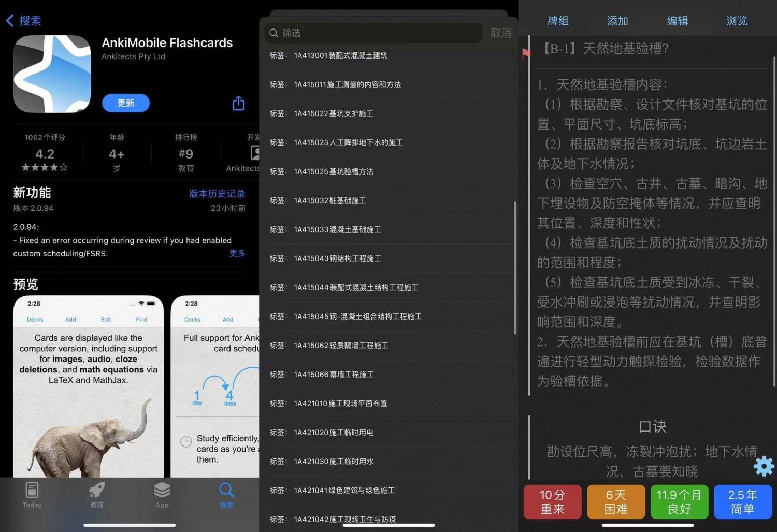Tap the #9 教育 ranking section

(x=186, y=153)
